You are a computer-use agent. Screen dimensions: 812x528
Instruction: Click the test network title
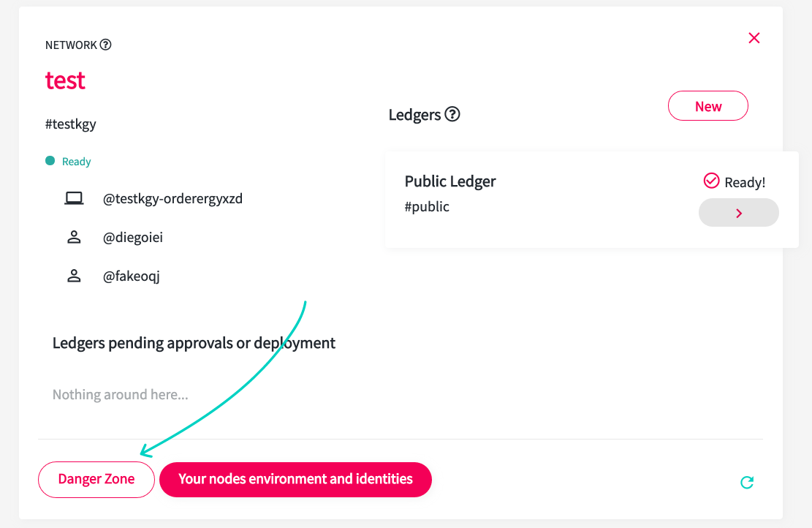65,80
